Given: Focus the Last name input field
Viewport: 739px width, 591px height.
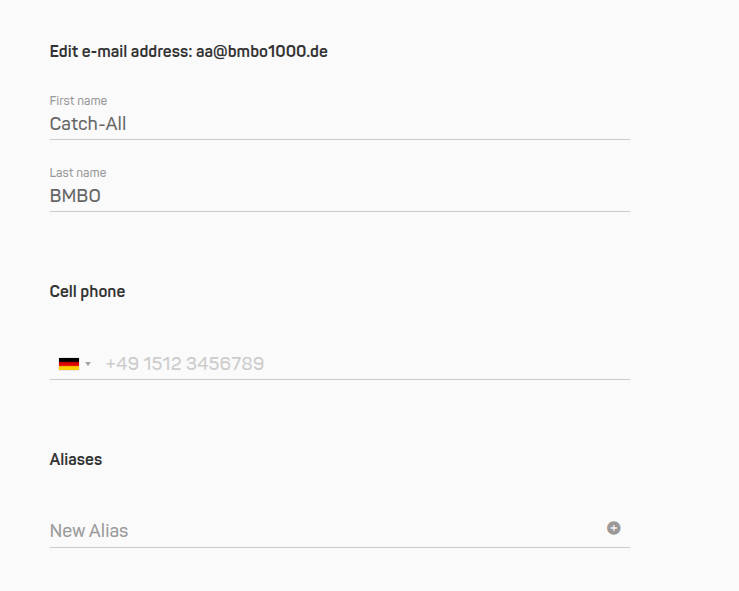Looking at the screenshot, I should coord(340,197).
